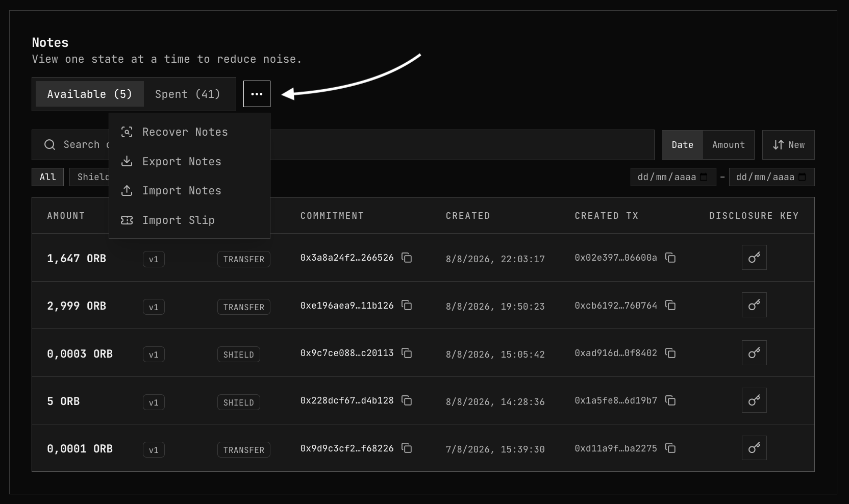The image size is (849, 504).
Task: Click the date 7/8/2026, 15:39:30
Action: pos(495,449)
